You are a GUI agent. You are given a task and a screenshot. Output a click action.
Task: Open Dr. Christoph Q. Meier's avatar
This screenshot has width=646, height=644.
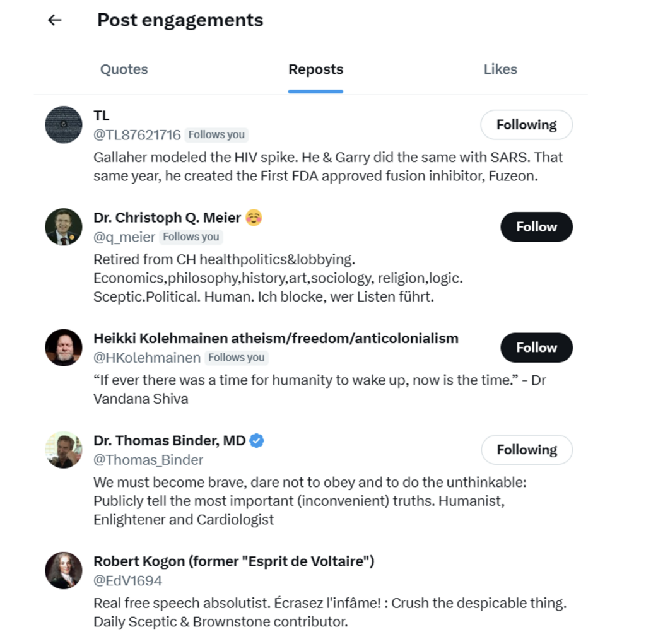coord(64,227)
